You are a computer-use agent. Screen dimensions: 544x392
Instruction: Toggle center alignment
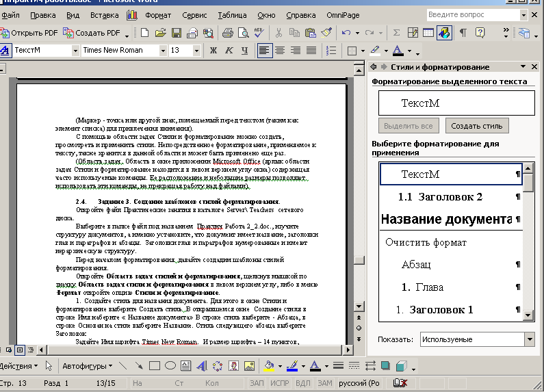tap(280, 51)
